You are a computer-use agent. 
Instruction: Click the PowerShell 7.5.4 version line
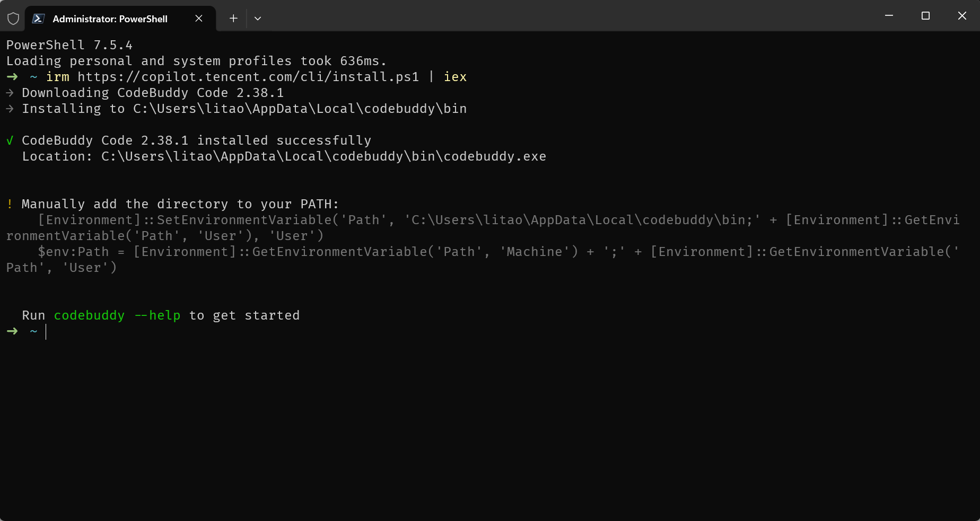click(x=69, y=45)
